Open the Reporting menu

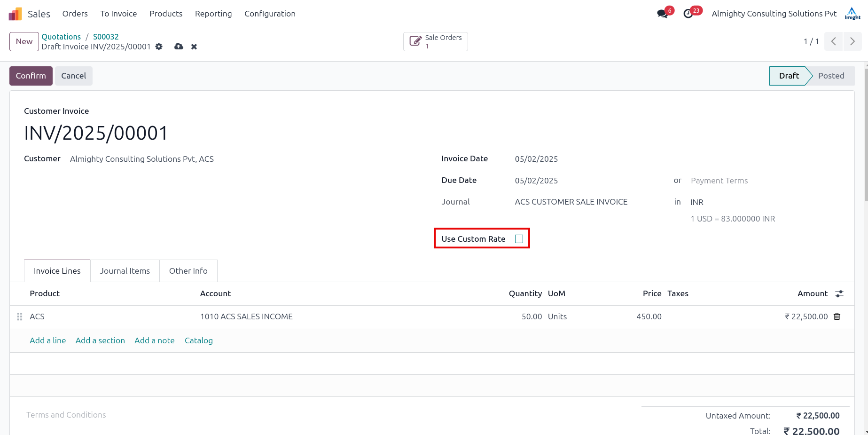click(x=213, y=14)
